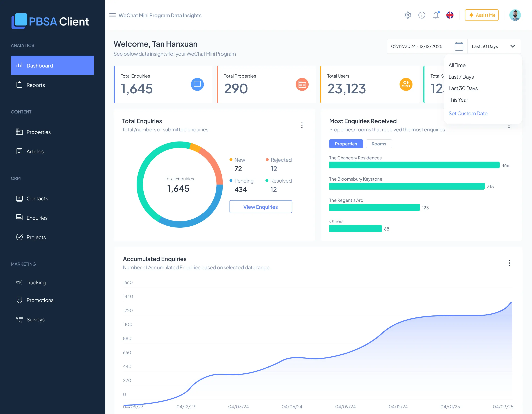Image resolution: width=532 pixels, height=414 pixels.
Task: Change language via UK flag icon
Action: (x=450, y=15)
